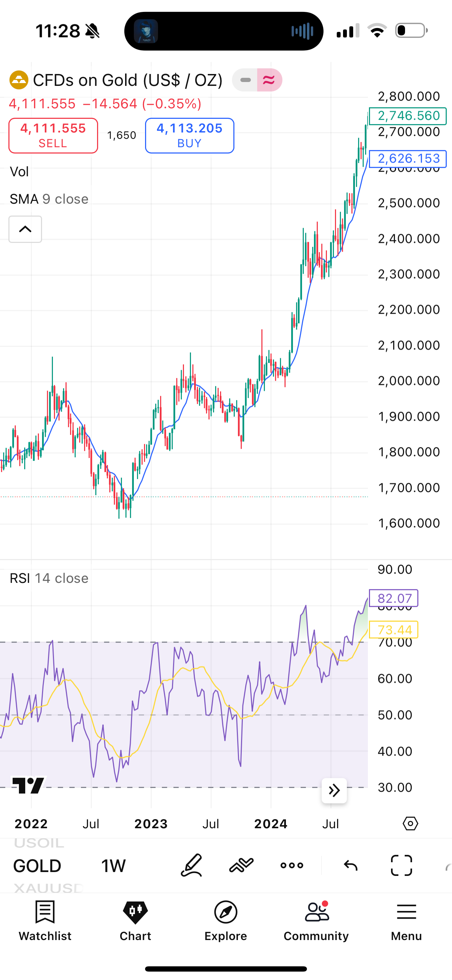Change the 1W timeframe interval
452x980 pixels.
click(114, 866)
